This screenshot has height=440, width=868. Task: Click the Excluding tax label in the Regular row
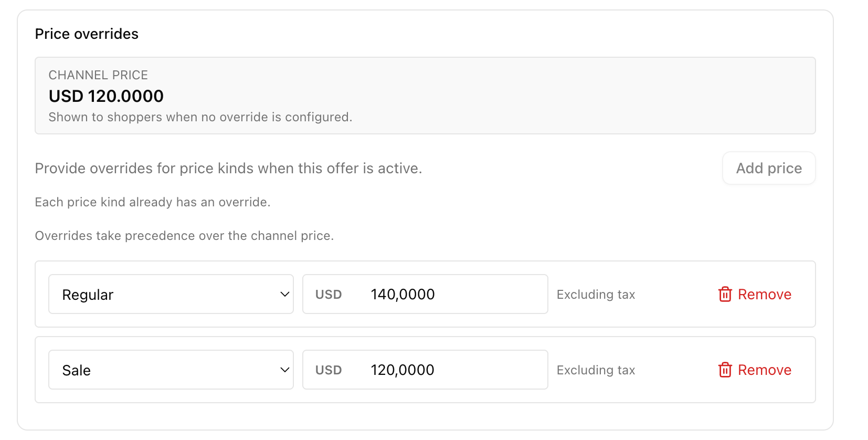(596, 294)
